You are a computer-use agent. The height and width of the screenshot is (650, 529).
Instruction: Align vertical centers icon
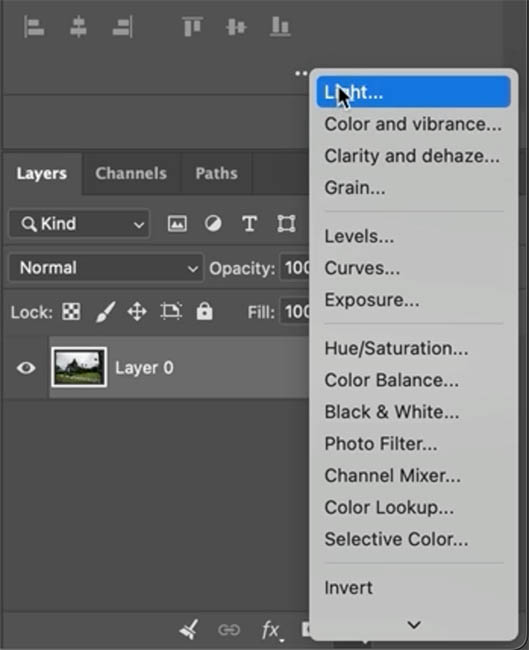[x=236, y=27]
